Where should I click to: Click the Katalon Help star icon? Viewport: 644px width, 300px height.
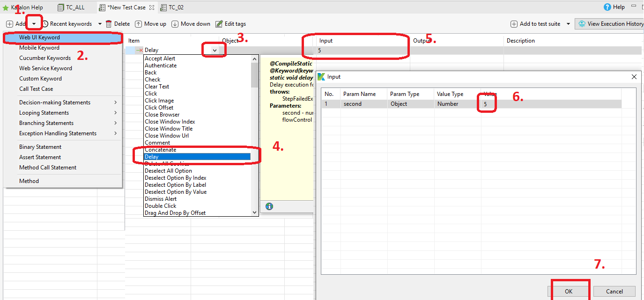pos(6,7)
